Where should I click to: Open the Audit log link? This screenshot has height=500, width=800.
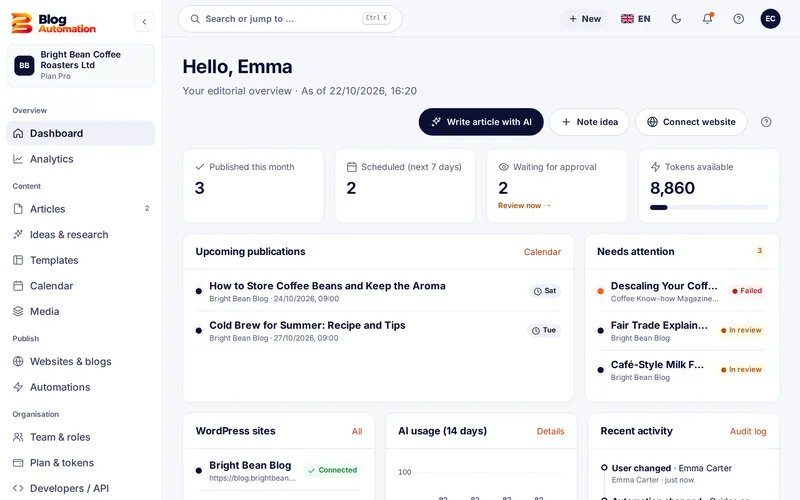click(748, 432)
